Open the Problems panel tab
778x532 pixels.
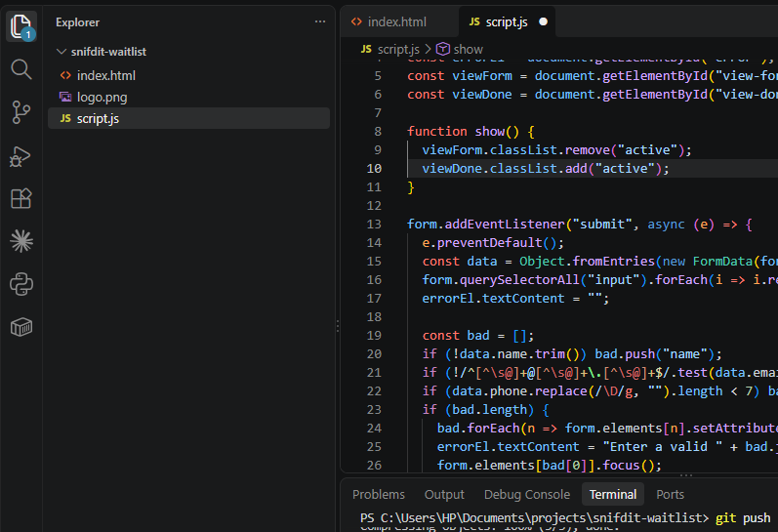coord(379,494)
